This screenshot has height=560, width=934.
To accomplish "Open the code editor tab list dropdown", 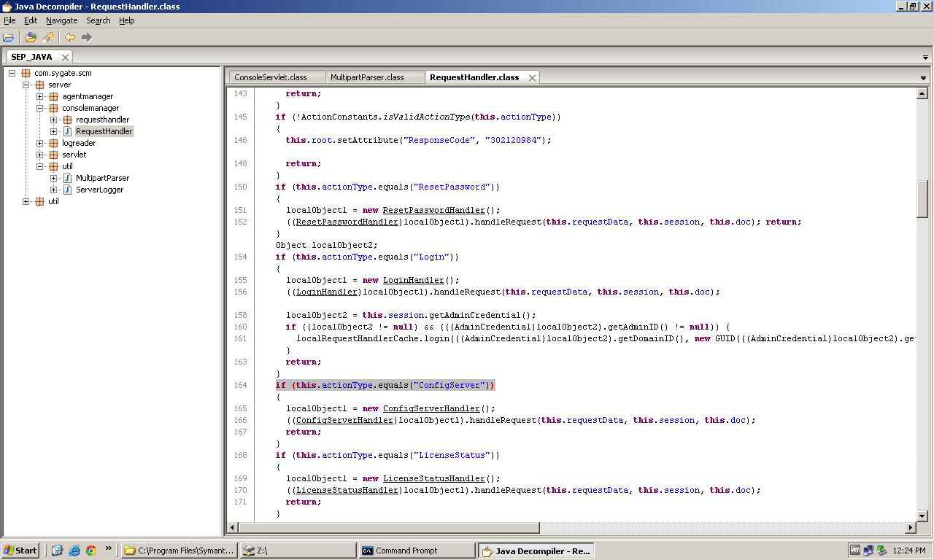I will pyautogui.click(x=923, y=77).
